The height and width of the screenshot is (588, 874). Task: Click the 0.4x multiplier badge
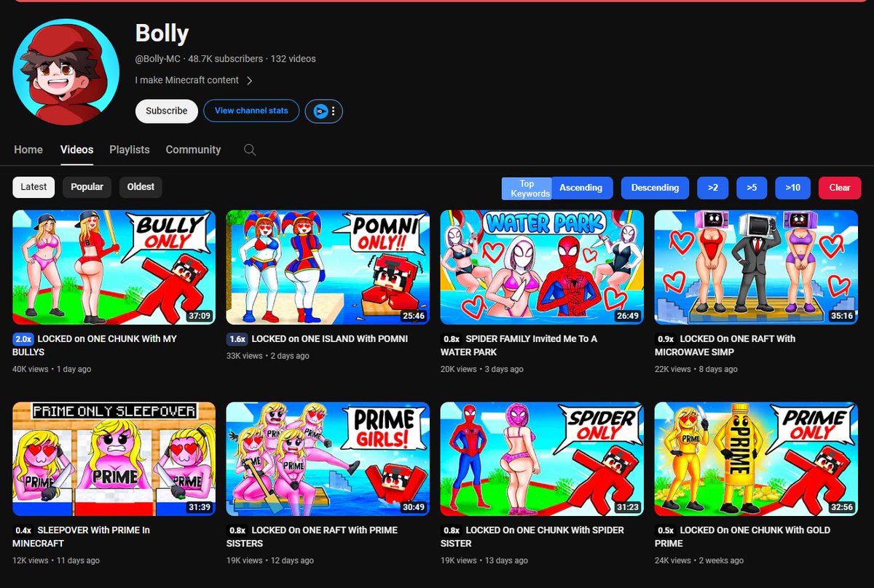pos(23,531)
